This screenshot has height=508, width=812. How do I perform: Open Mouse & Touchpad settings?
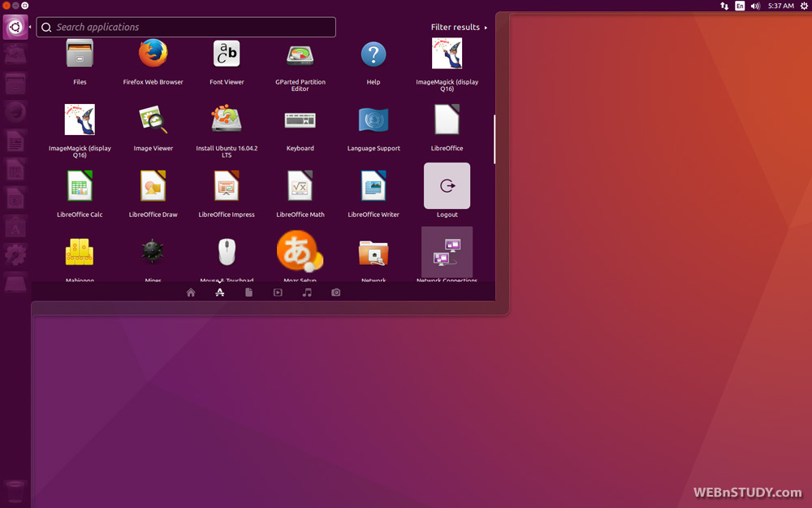(227, 252)
